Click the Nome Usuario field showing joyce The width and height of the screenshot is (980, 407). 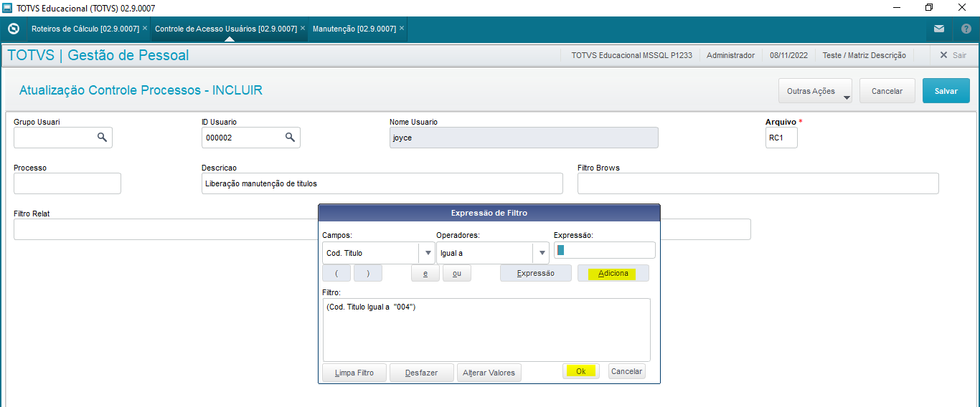coord(524,137)
